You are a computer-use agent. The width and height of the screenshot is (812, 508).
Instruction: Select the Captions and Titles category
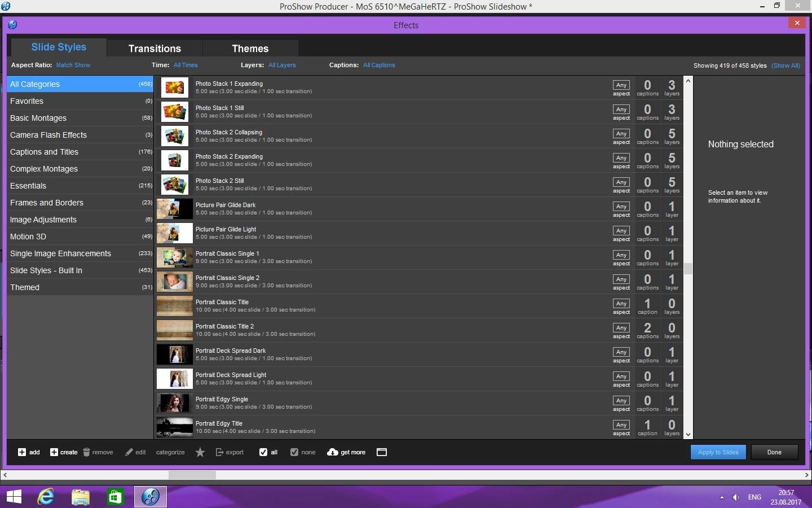click(x=80, y=152)
